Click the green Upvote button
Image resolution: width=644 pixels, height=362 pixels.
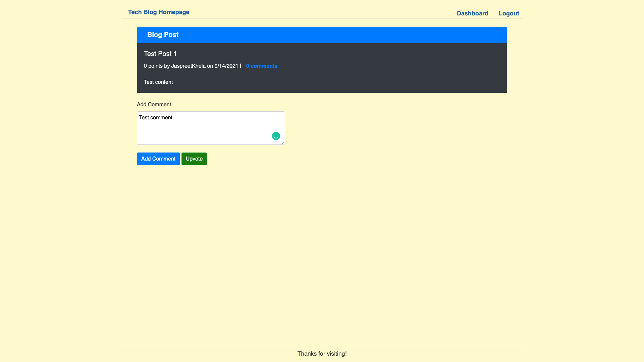tap(194, 159)
